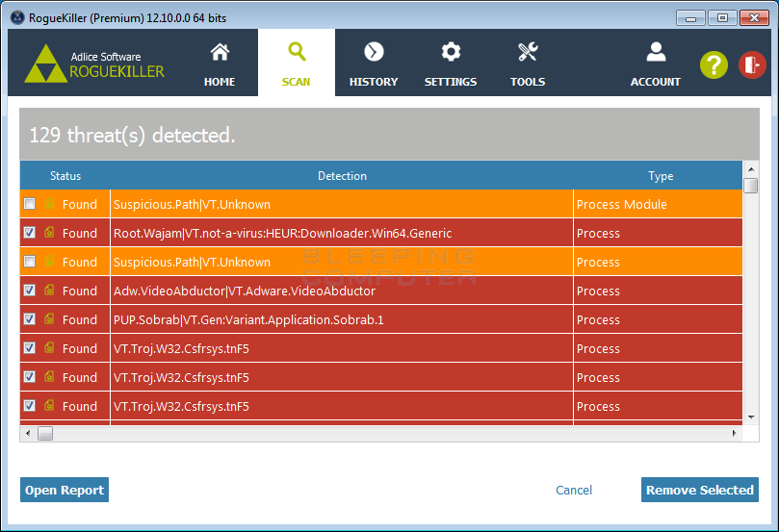Click the RogueKiller title bar app icon
779x532 pixels.
pos(17,17)
